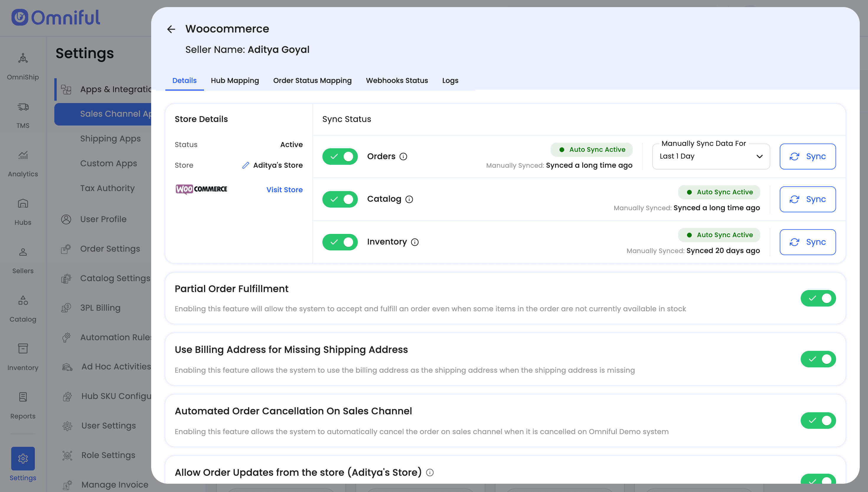Image resolution: width=868 pixels, height=492 pixels.
Task: Switch to Hub Mapping tab
Action: (235, 80)
